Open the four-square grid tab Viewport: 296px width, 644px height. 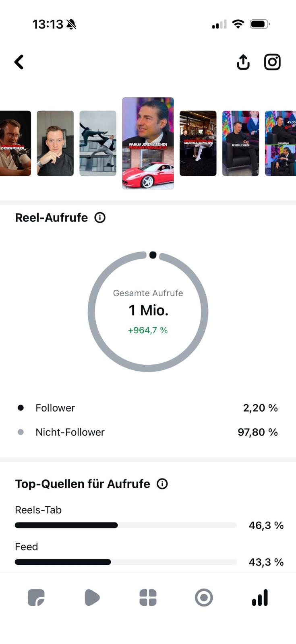point(148,598)
